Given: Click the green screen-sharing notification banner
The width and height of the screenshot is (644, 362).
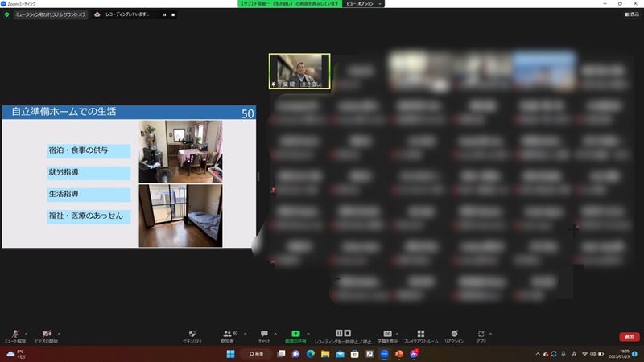Looking at the screenshot, I should tap(290, 4).
